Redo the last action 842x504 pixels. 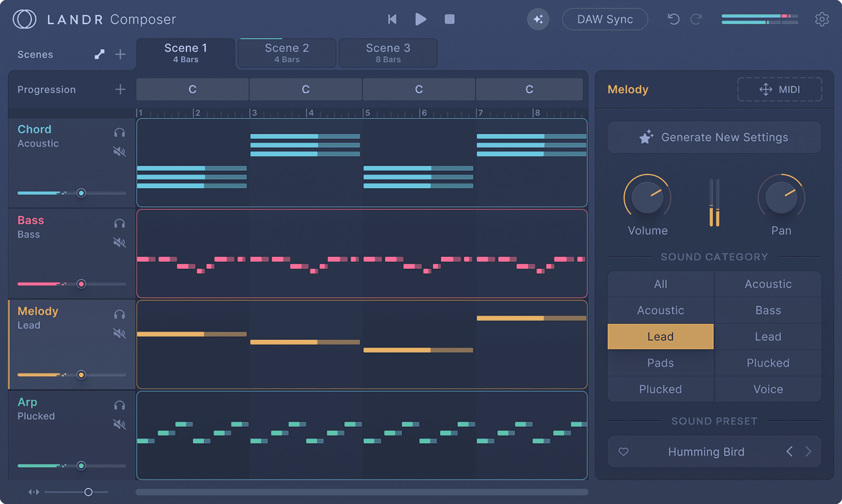coord(696,19)
